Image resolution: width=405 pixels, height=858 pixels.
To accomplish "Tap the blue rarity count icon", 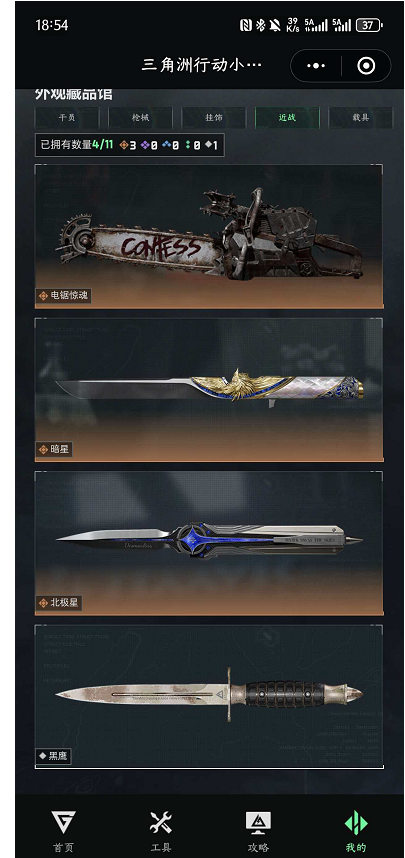I will pos(166,145).
